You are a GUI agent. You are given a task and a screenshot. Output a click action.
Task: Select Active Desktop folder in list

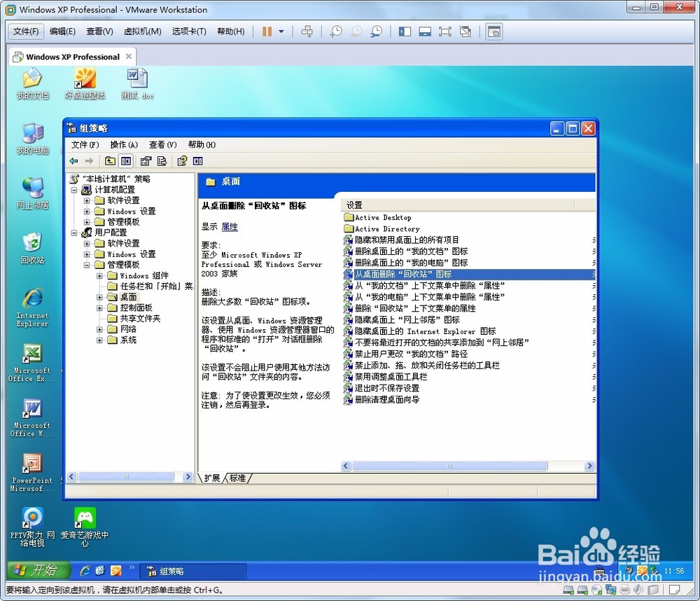point(378,217)
